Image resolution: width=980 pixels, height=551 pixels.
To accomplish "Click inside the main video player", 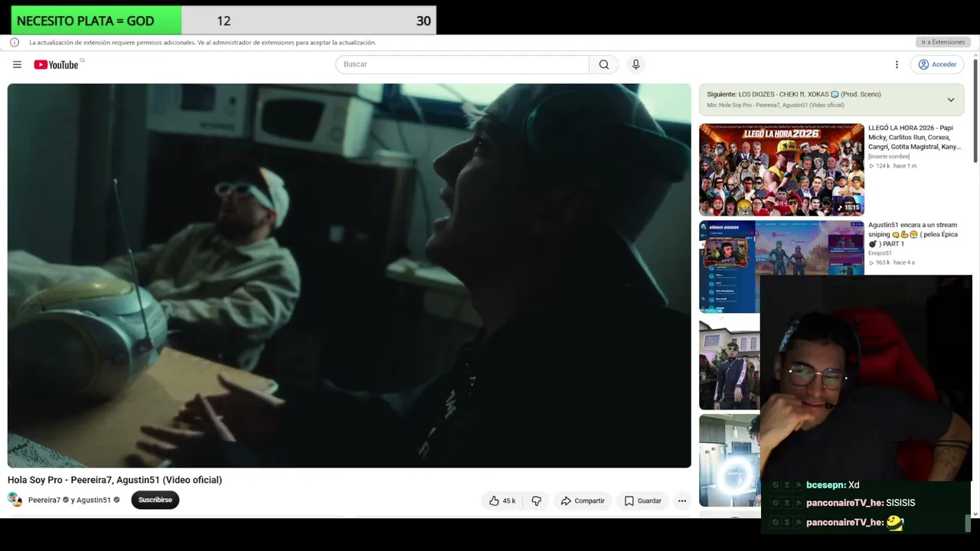I will 349,275.
